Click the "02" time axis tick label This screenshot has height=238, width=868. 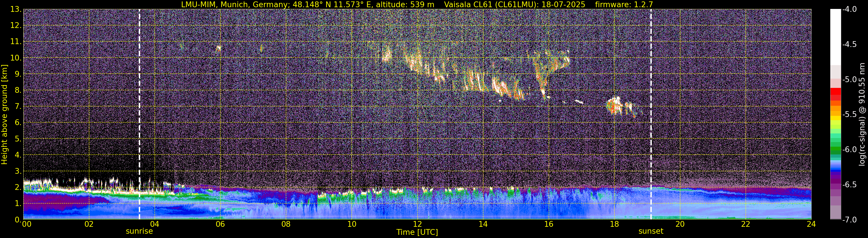tap(89, 224)
